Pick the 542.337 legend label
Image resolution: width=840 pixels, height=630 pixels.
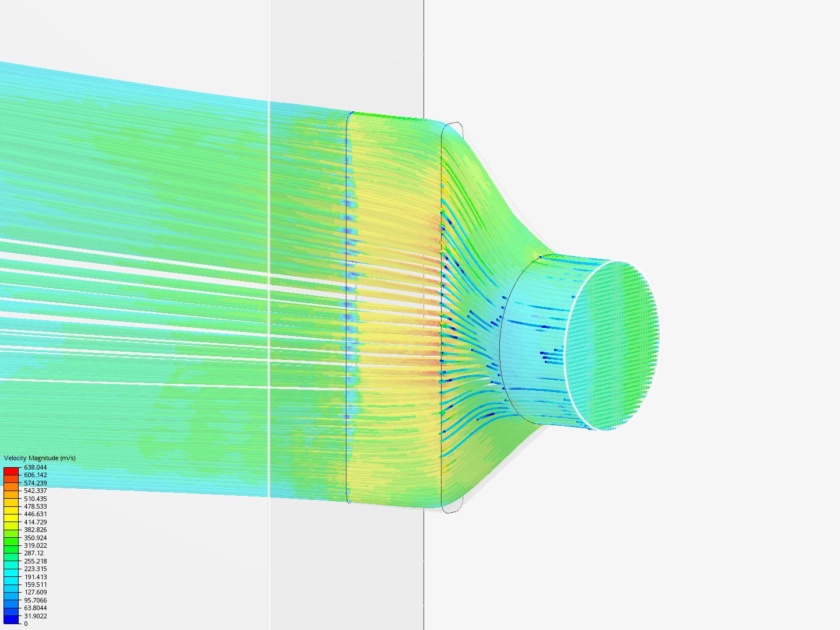point(35,491)
